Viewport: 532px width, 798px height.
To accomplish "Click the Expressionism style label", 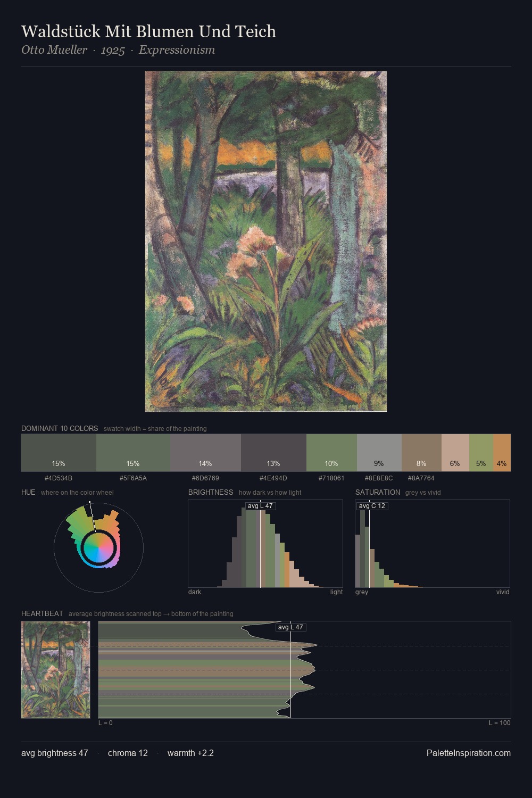I will (177, 50).
